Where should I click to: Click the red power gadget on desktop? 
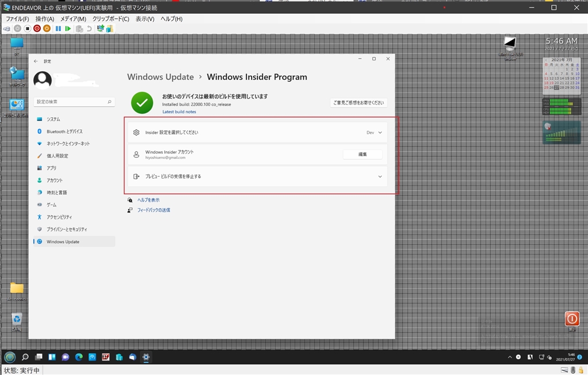click(572, 319)
